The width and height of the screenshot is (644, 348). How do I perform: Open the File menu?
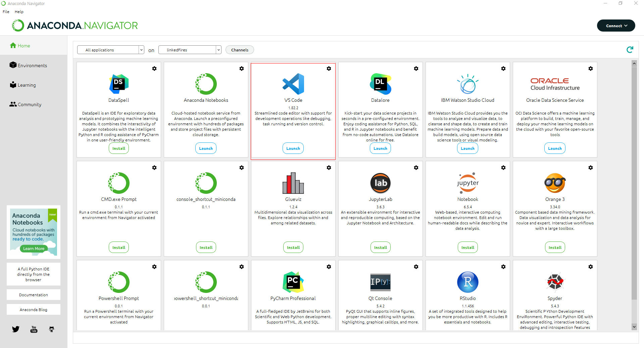(6, 11)
